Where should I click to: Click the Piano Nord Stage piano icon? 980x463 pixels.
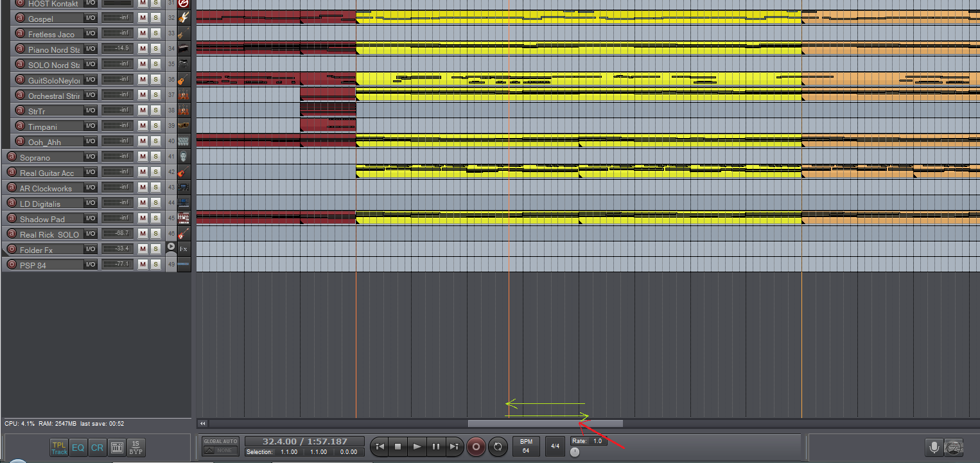click(184, 49)
